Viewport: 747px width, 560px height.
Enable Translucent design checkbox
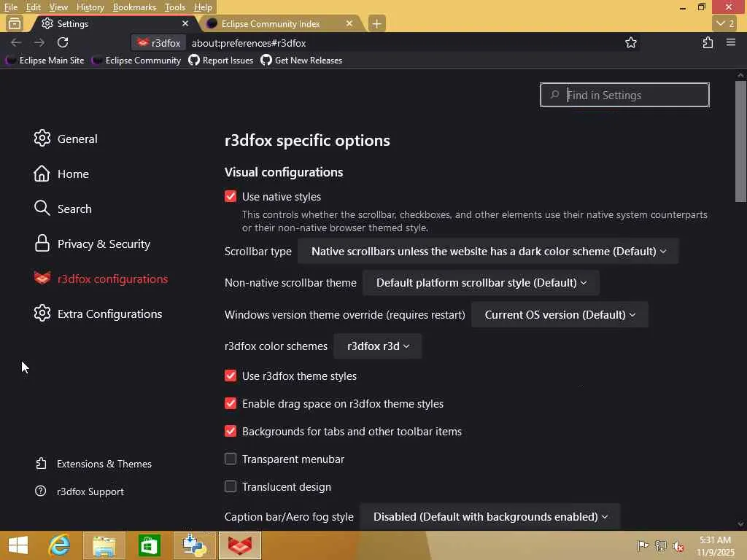pyautogui.click(x=231, y=486)
